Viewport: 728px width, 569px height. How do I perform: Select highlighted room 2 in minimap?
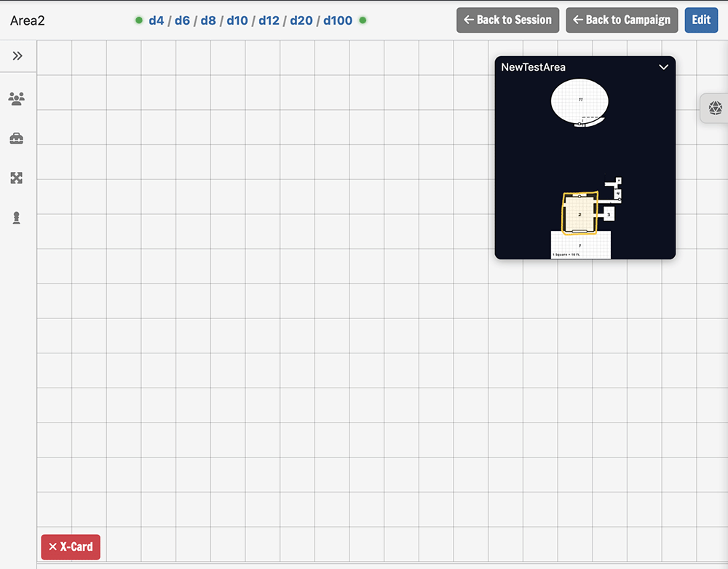579,213
